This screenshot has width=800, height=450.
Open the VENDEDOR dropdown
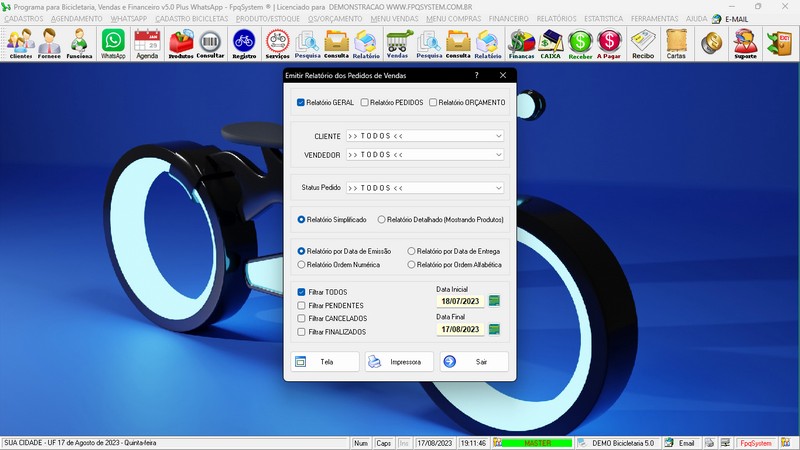[498, 155]
